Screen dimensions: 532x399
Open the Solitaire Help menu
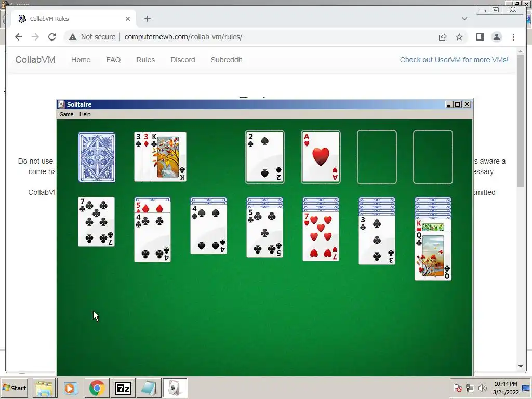85,114
